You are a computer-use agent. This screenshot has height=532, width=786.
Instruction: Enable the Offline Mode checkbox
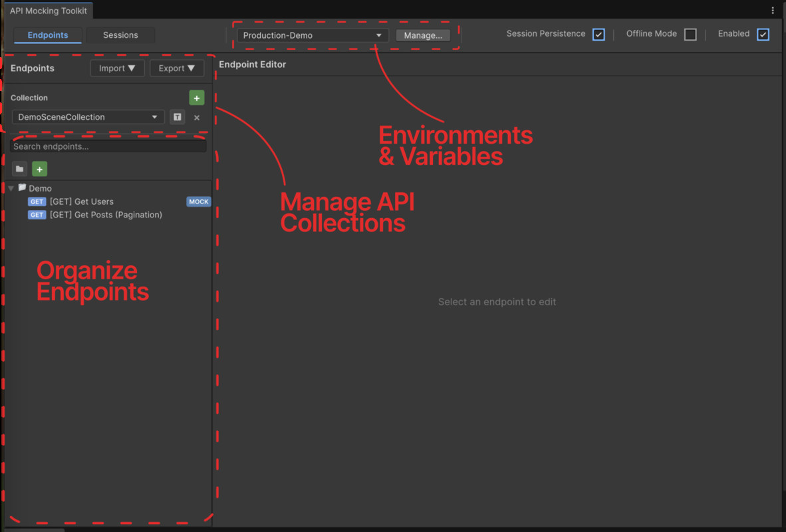tap(690, 34)
